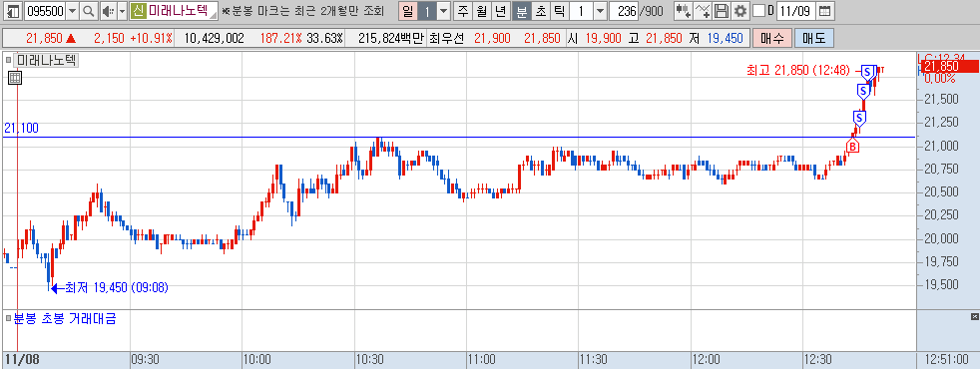This screenshot has width=980, height=369.
Task: Check the D checkbox beside the date
Action: click(x=758, y=11)
